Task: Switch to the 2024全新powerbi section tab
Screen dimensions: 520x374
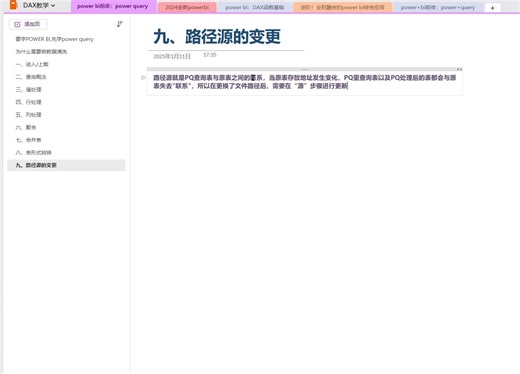Action: point(187,7)
